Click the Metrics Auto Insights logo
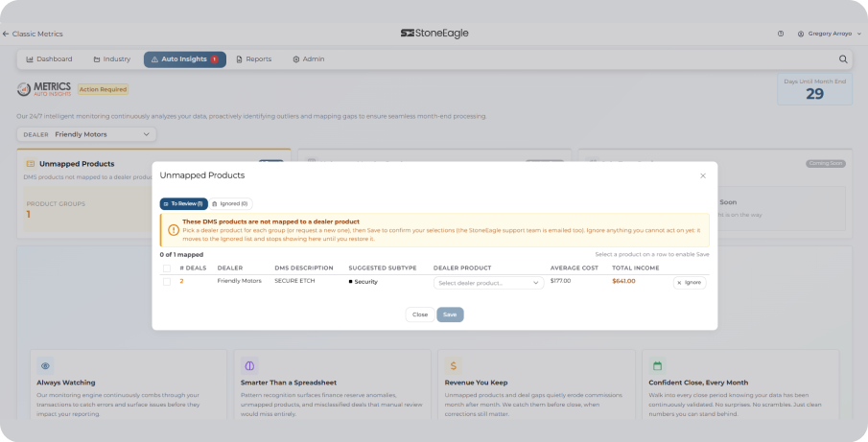This screenshot has width=868, height=442. tap(44, 88)
